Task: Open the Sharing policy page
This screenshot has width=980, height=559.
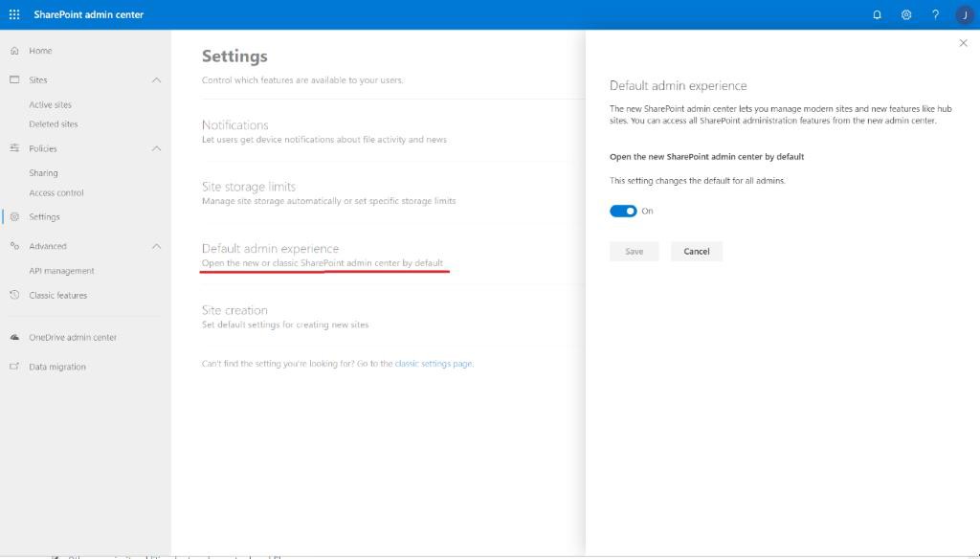Action: (x=43, y=173)
